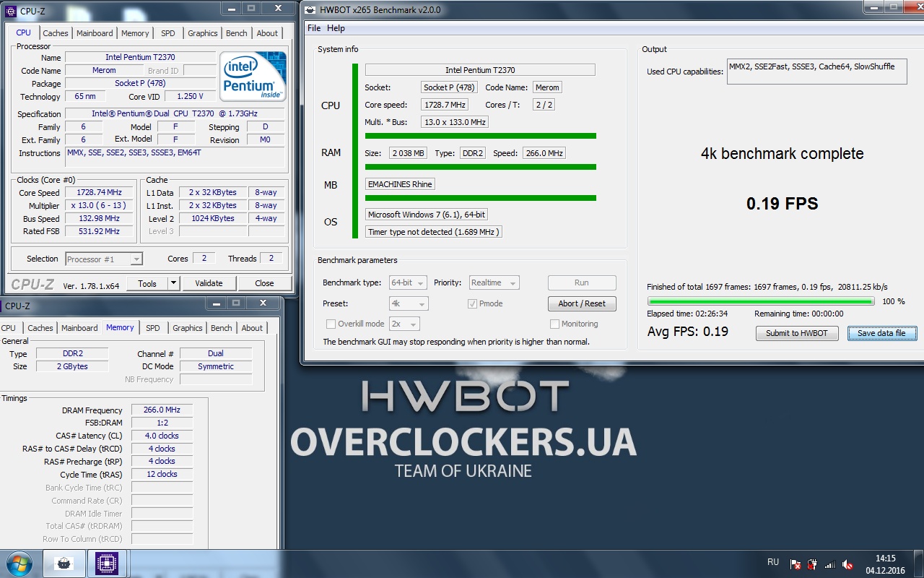Click the CAS# Latency 4.0 clocks value
Image resolution: width=924 pixels, height=578 pixels.
(x=162, y=436)
